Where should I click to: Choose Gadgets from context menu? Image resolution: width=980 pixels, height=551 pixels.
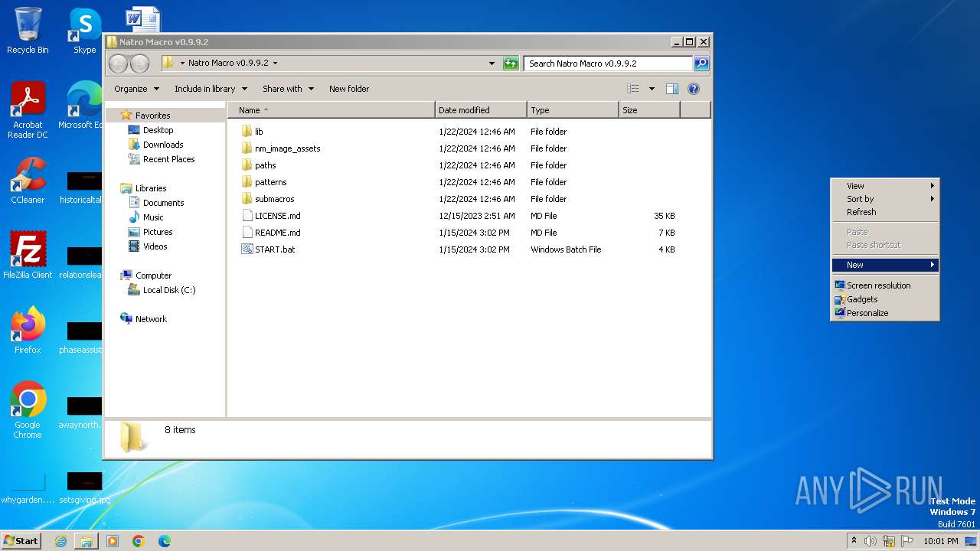click(x=885, y=299)
